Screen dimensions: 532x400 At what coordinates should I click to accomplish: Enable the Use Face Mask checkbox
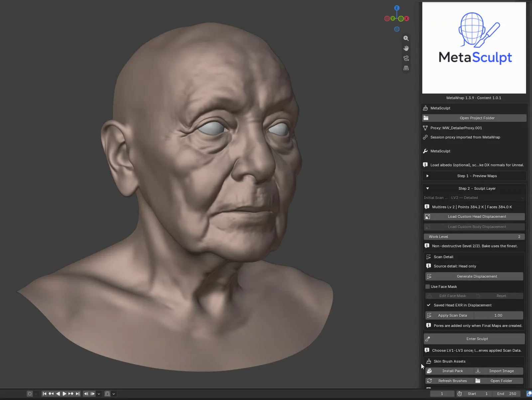[428, 287]
